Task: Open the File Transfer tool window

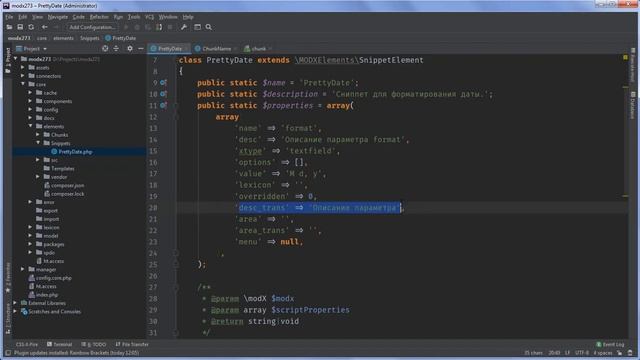Action: (x=132, y=344)
